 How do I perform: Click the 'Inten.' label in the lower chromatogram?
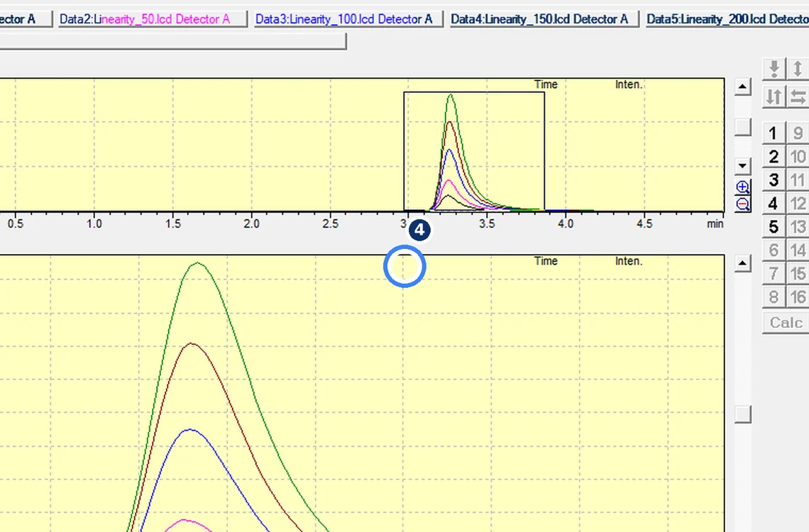629,261
